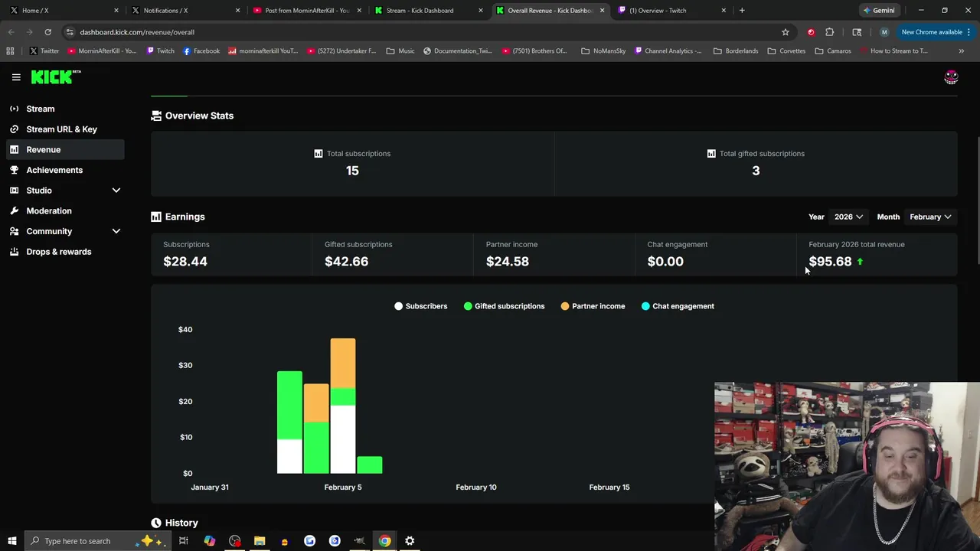Viewport: 980px width, 551px height.
Task: Open the Year 2026 dropdown
Action: click(x=848, y=217)
